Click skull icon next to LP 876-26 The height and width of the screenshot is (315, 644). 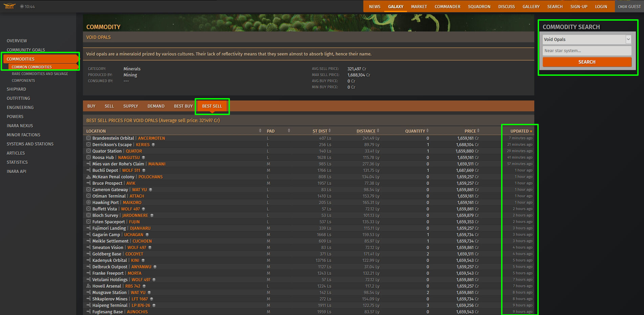click(154, 306)
